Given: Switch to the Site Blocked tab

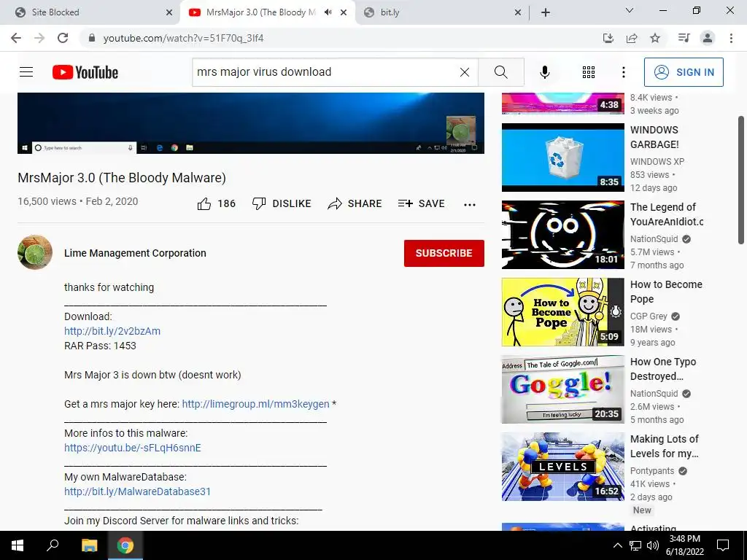Looking at the screenshot, I should coord(90,12).
